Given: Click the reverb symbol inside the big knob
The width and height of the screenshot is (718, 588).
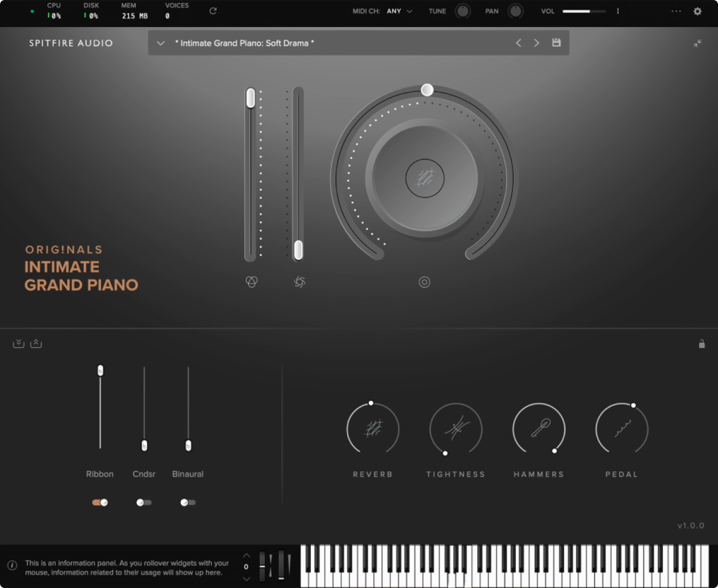Looking at the screenshot, I should point(425,179).
